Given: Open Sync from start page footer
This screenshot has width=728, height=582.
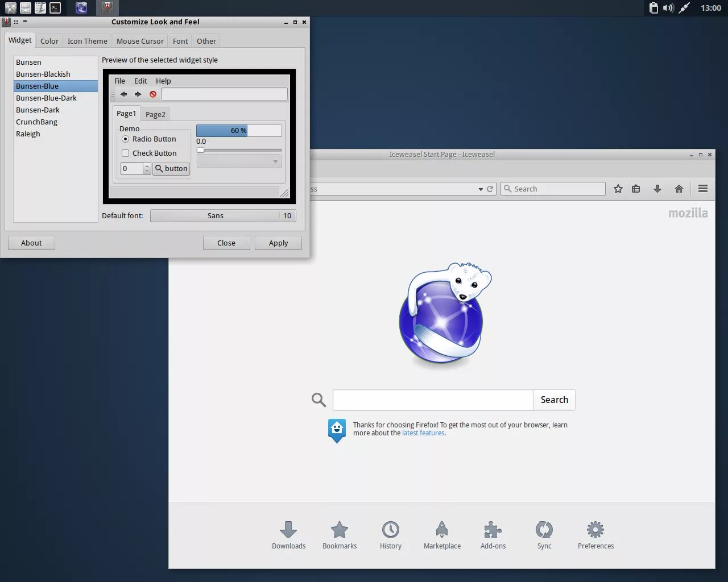Looking at the screenshot, I should pos(544,535).
